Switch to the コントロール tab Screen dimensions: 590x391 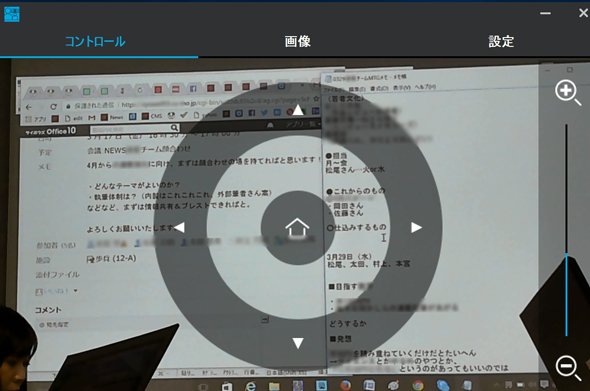click(x=95, y=41)
